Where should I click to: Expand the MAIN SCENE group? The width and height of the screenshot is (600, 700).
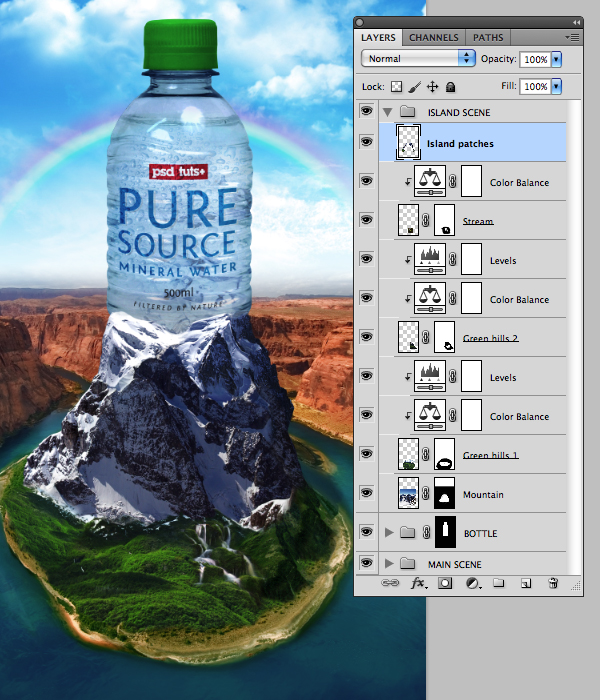pos(389,563)
